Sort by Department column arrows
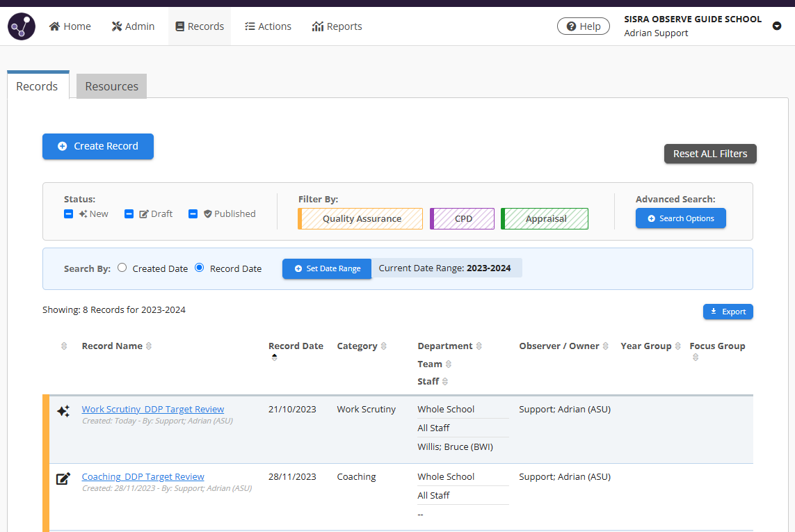This screenshot has height=532, width=795. click(x=479, y=346)
